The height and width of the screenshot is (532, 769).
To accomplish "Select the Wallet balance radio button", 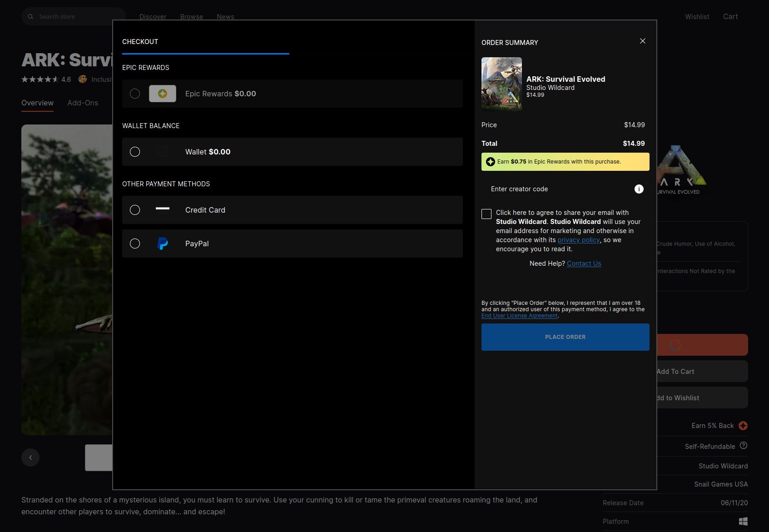I will (135, 152).
